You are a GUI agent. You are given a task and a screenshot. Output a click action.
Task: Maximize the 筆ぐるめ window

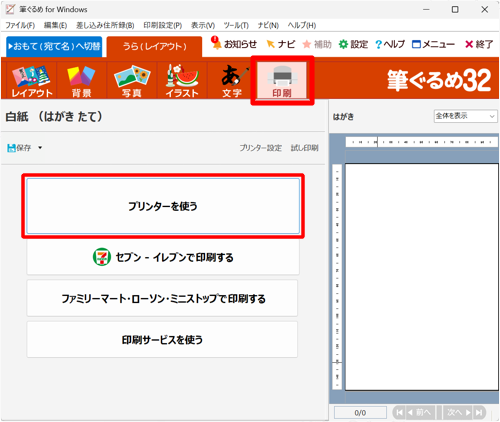(455, 9)
